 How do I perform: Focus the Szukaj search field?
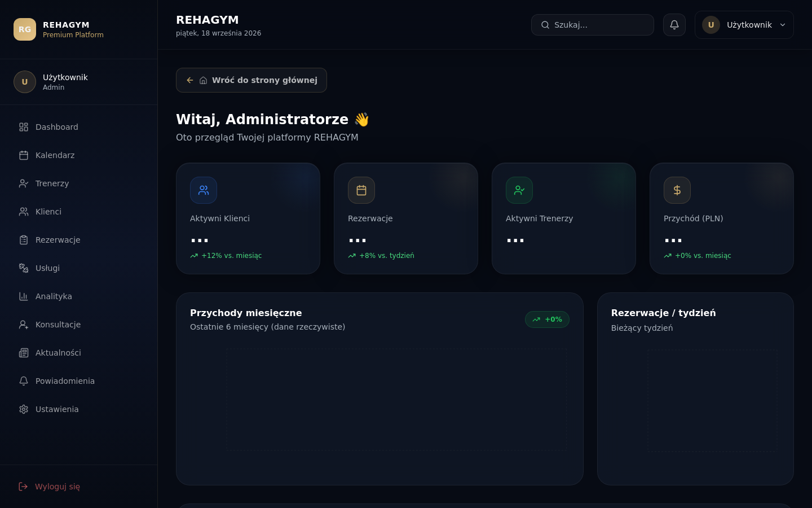point(593,25)
